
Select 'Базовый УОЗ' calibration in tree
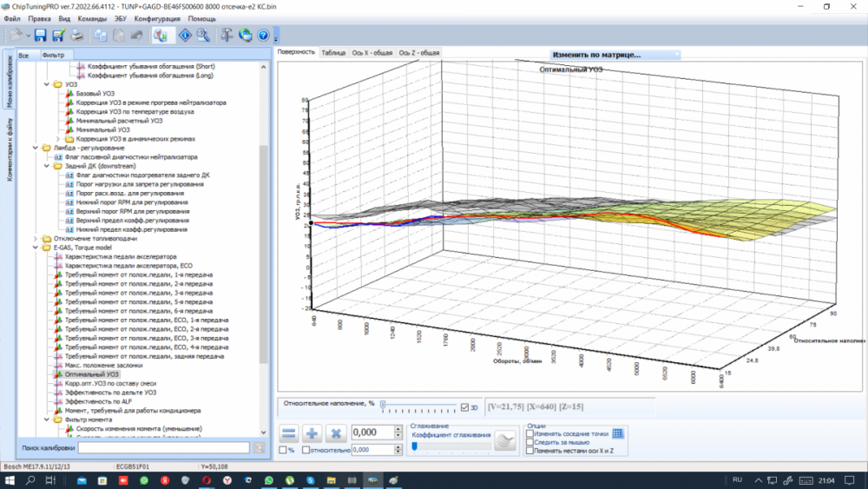[x=93, y=94]
